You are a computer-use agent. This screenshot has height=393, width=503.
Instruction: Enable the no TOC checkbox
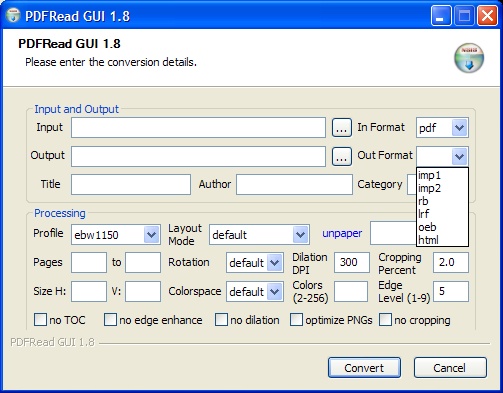click(40, 320)
